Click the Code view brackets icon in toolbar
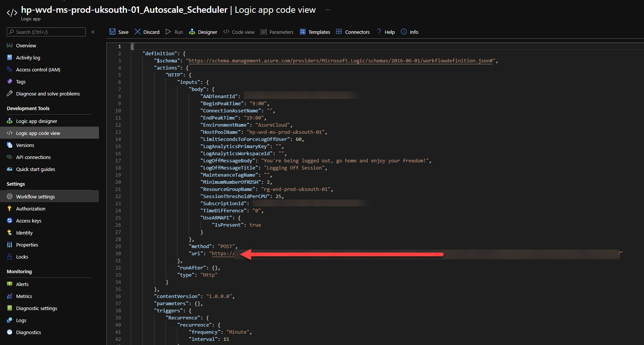 (226, 32)
